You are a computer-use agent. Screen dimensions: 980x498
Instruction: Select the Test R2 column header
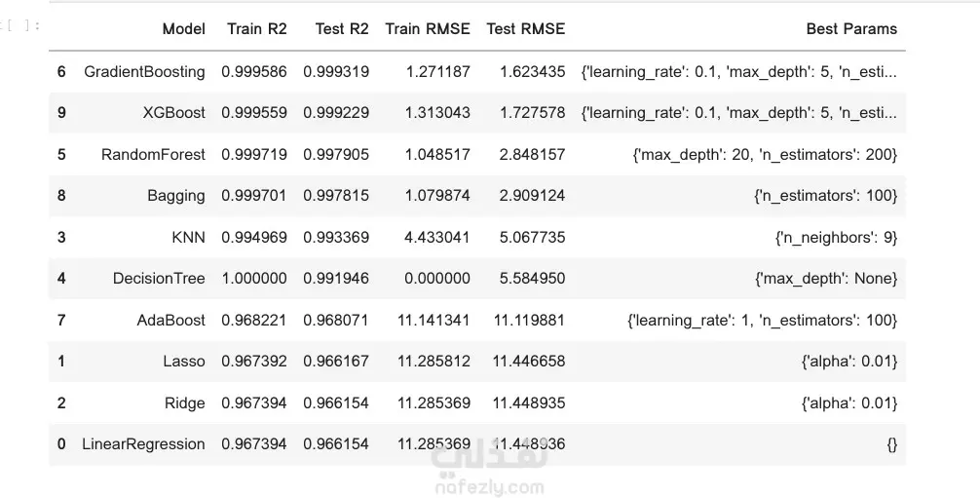pos(342,29)
